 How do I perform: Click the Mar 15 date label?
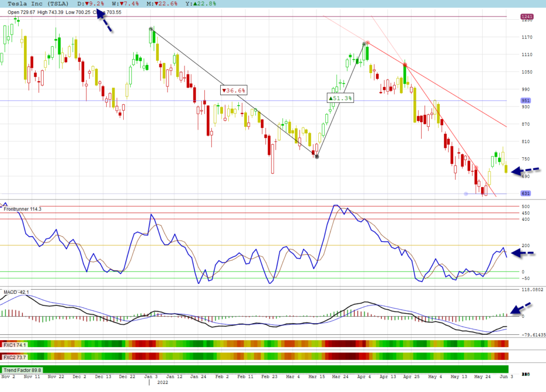point(317,377)
